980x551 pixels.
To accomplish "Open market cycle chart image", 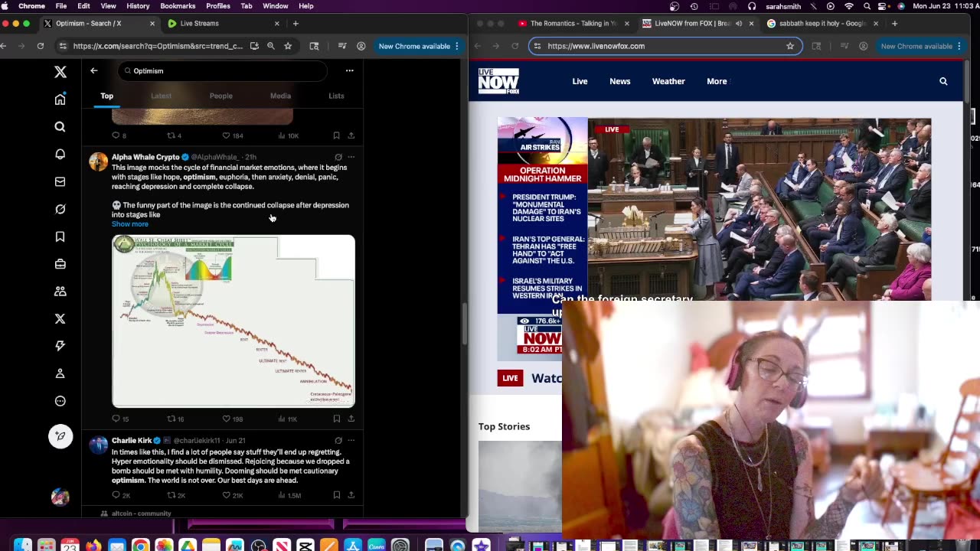I will (x=234, y=321).
